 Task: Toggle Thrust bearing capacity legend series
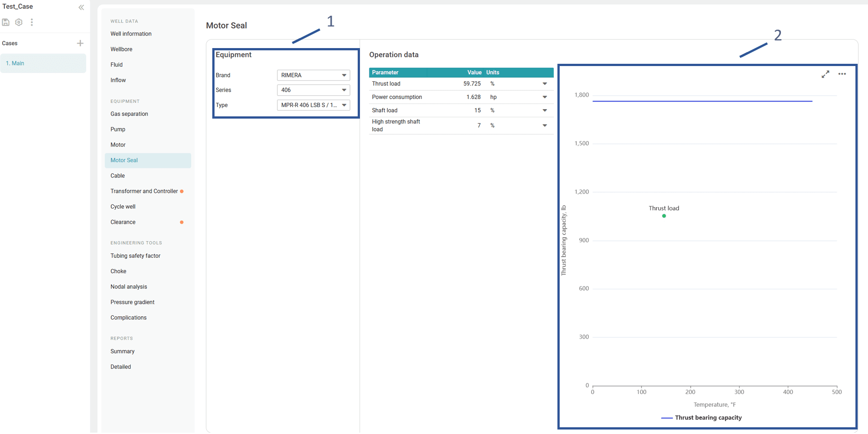click(x=701, y=417)
